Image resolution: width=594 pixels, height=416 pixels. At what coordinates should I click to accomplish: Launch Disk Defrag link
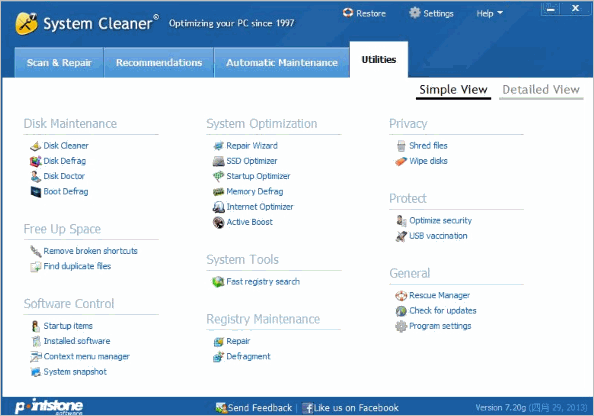click(65, 161)
